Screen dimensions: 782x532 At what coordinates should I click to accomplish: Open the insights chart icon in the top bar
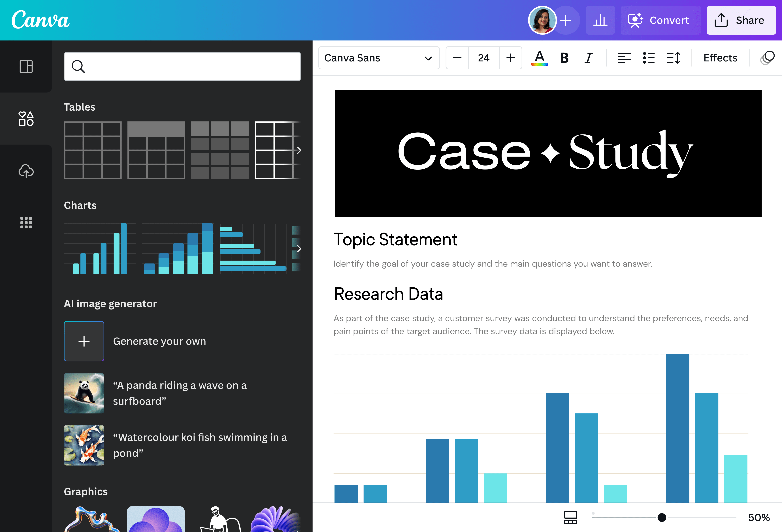(600, 20)
